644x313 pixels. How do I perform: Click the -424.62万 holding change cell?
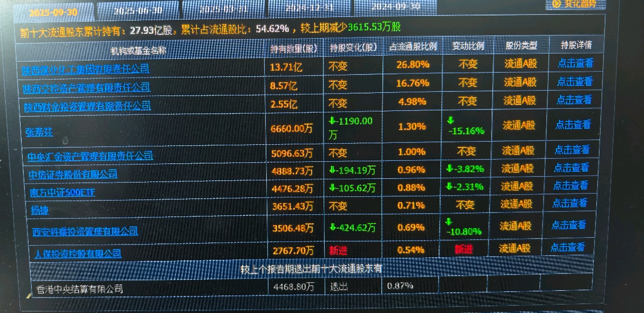click(352, 228)
